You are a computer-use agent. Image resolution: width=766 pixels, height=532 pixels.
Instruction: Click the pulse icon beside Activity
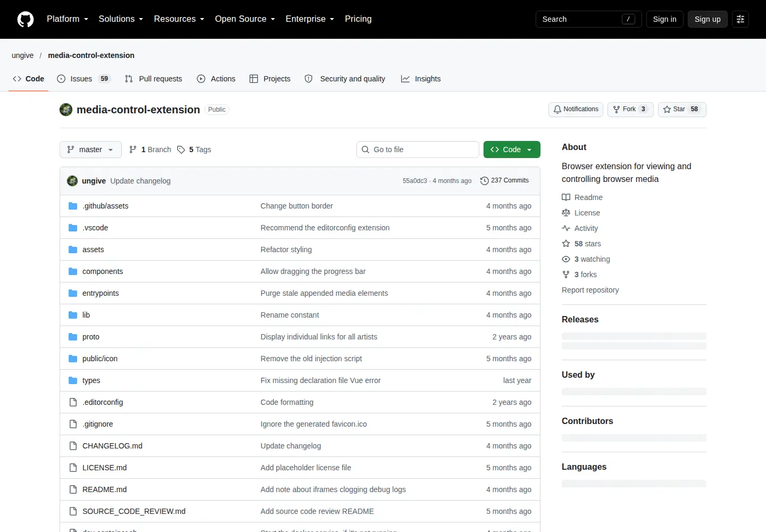coord(566,228)
